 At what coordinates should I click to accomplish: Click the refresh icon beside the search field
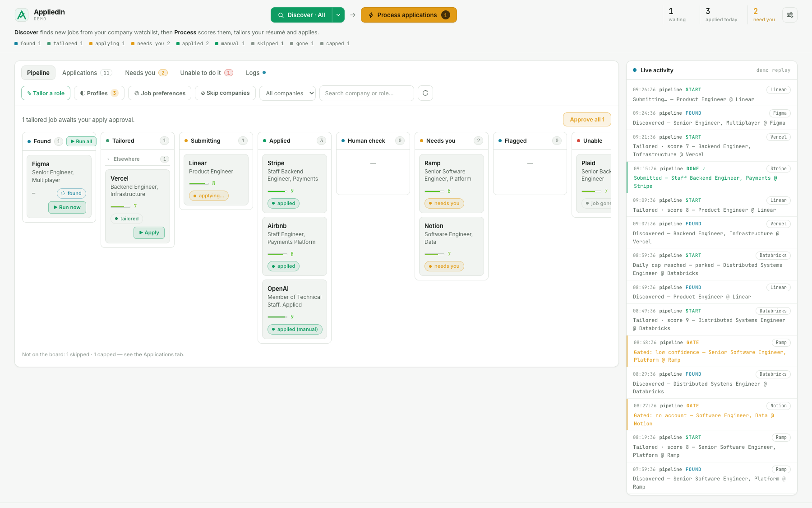click(425, 93)
